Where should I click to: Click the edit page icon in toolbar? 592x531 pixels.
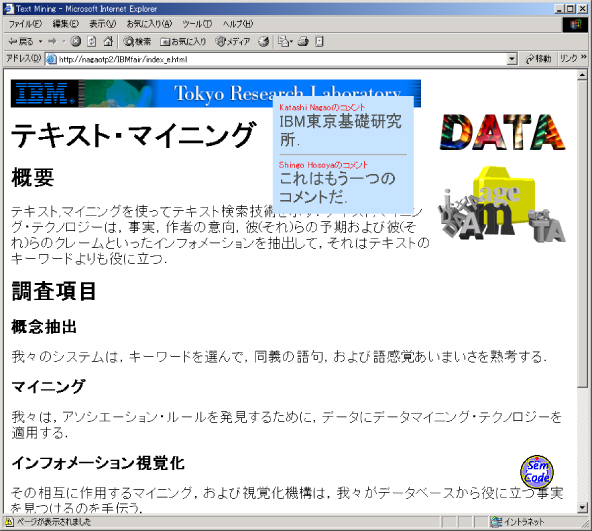click(x=319, y=42)
